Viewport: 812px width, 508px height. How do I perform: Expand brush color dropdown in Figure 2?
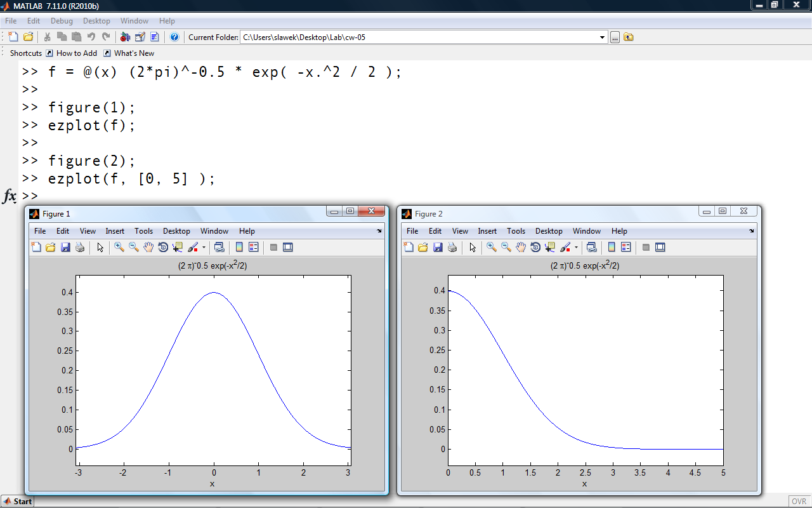click(576, 248)
